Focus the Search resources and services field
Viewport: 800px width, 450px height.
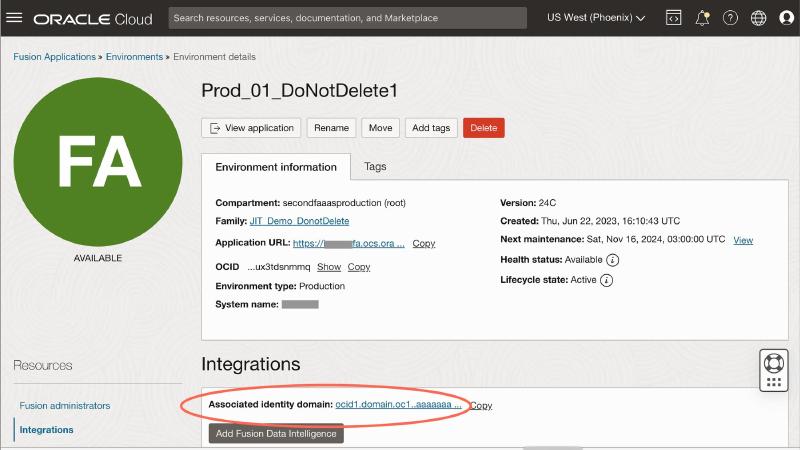[347, 18]
